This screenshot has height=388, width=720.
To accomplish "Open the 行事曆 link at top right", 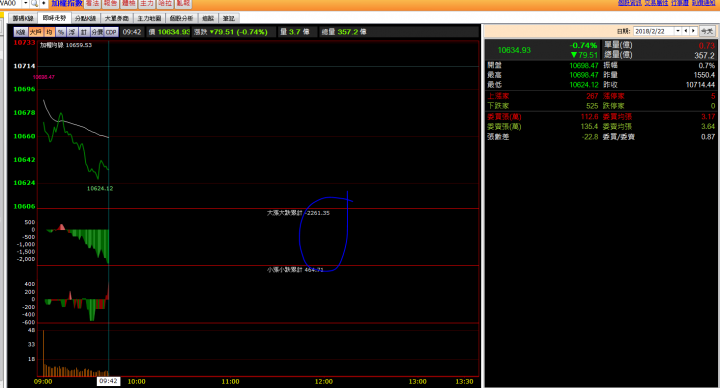I will (680, 3).
